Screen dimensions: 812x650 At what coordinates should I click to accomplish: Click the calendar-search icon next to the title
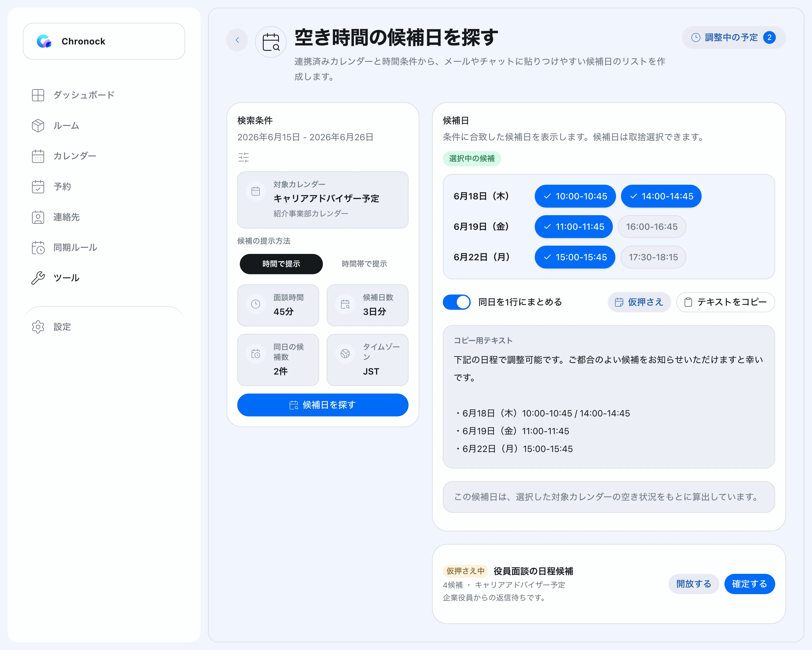pyautogui.click(x=271, y=42)
